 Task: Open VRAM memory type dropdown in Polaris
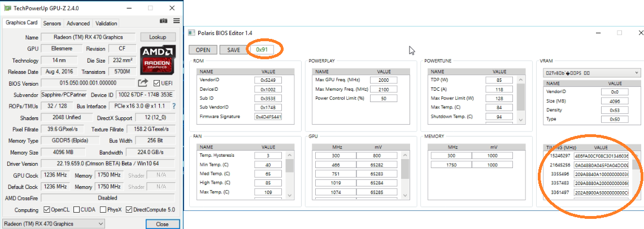pyautogui.click(x=591, y=73)
